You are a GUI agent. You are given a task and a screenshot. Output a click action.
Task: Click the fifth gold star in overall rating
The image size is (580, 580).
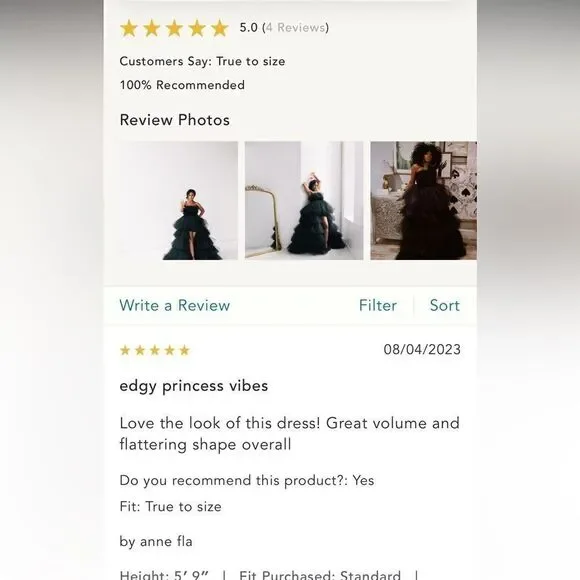coord(220,28)
